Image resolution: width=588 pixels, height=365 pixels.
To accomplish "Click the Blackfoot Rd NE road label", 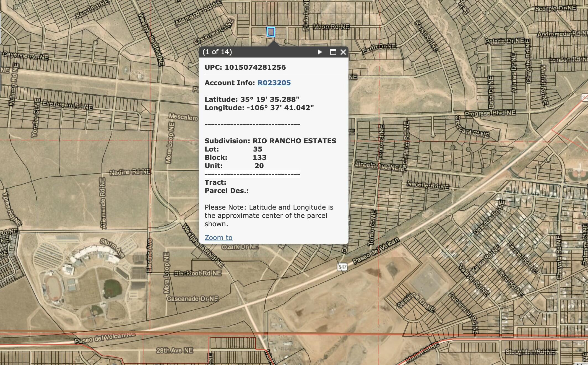I will click(x=198, y=273).
